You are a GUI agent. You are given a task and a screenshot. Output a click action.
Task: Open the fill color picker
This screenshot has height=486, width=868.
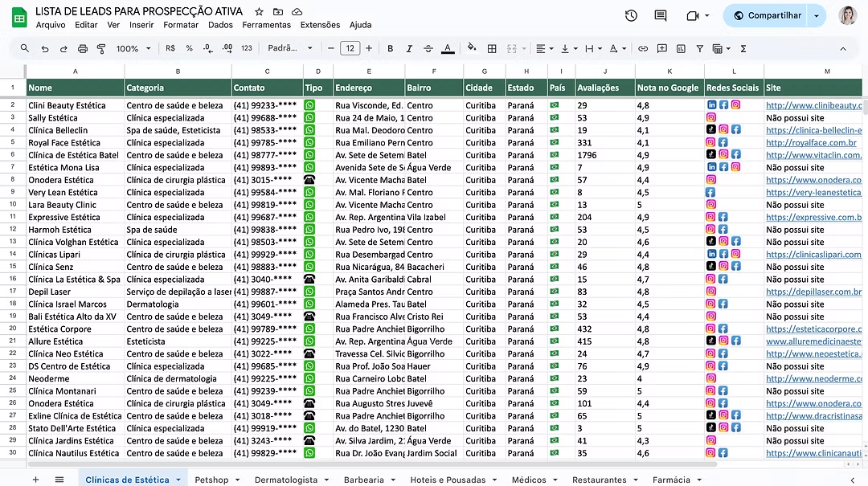pos(472,48)
